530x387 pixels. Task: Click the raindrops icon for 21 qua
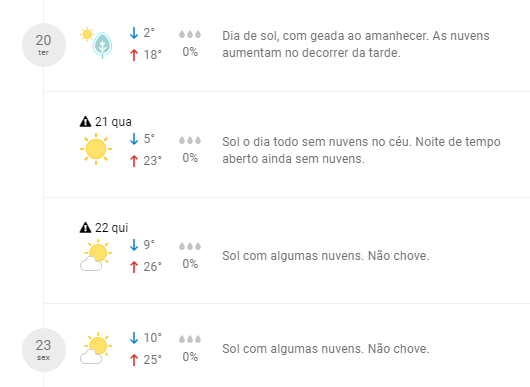point(190,140)
